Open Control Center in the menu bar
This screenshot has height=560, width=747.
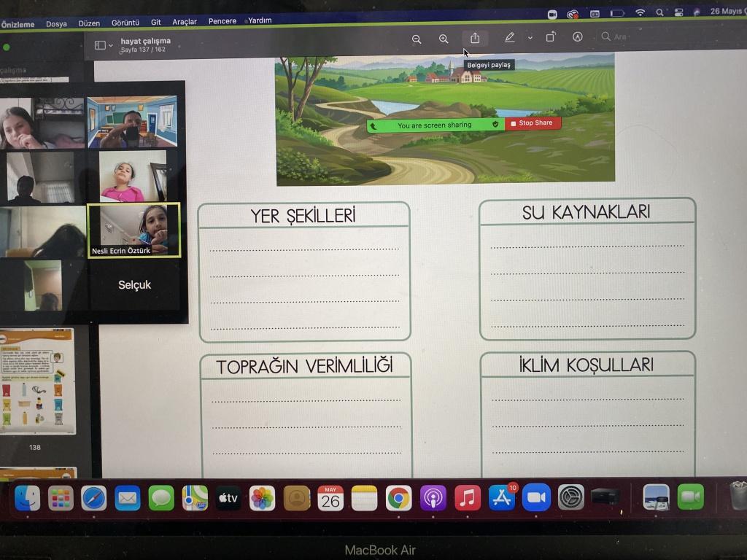[x=678, y=12]
